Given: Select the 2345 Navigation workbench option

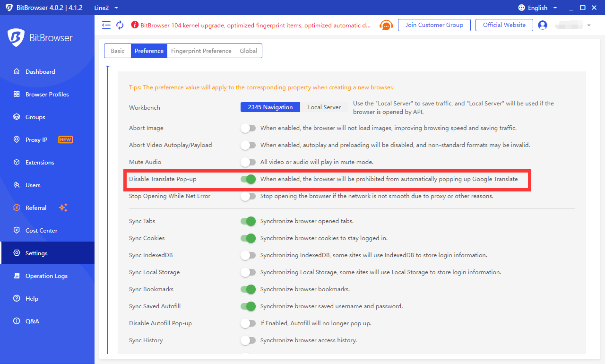Looking at the screenshot, I should 270,107.
